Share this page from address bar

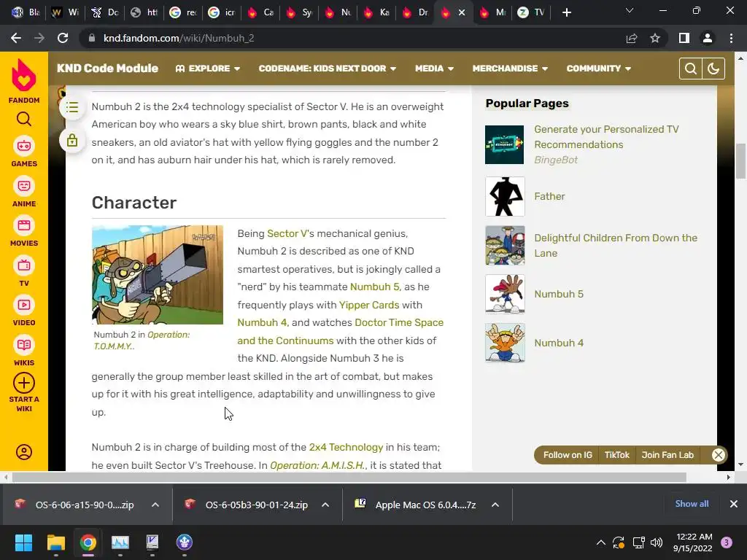(x=632, y=38)
